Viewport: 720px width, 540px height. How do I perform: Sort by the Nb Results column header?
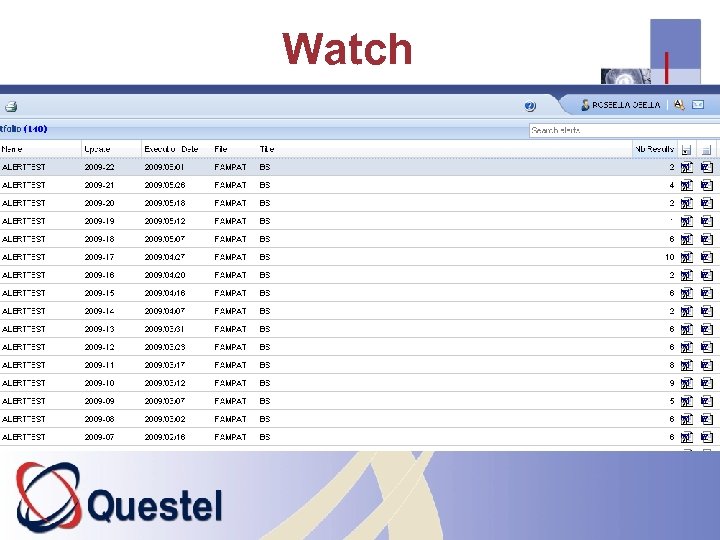tap(655, 149)
